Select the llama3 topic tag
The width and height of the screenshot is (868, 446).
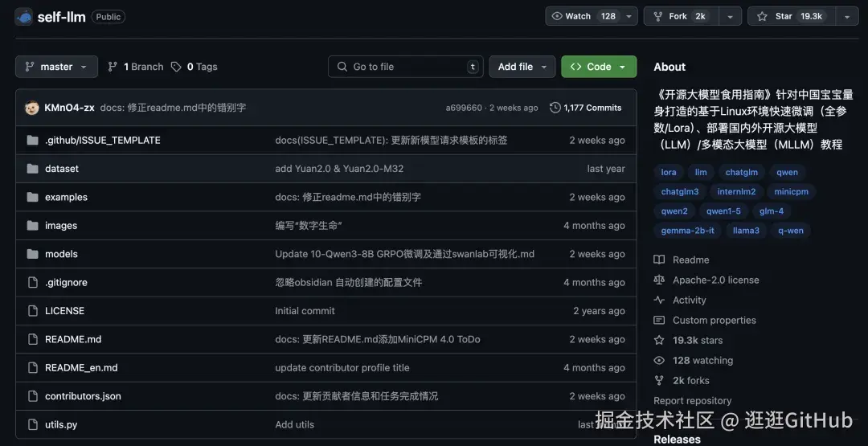tap(746, 231)
